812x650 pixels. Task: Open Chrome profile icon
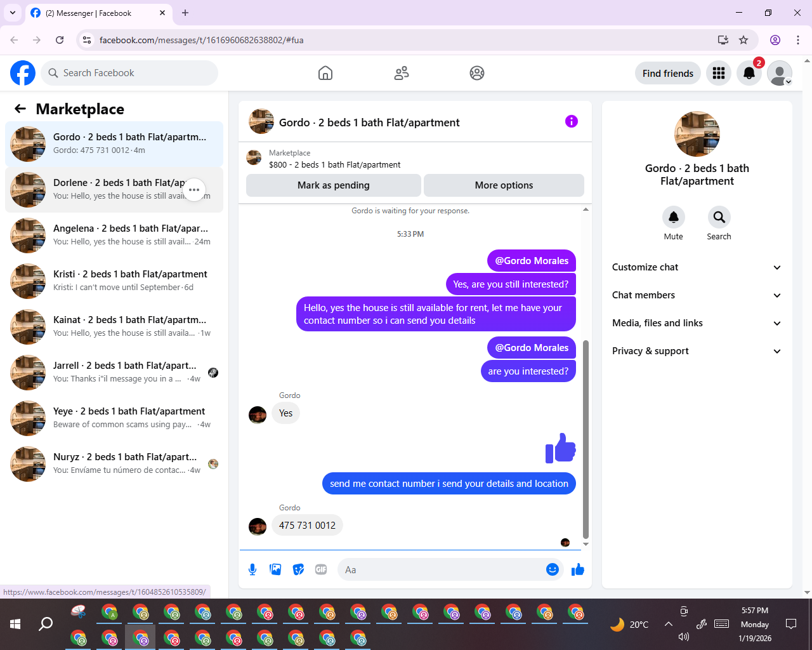coord(775,40)
